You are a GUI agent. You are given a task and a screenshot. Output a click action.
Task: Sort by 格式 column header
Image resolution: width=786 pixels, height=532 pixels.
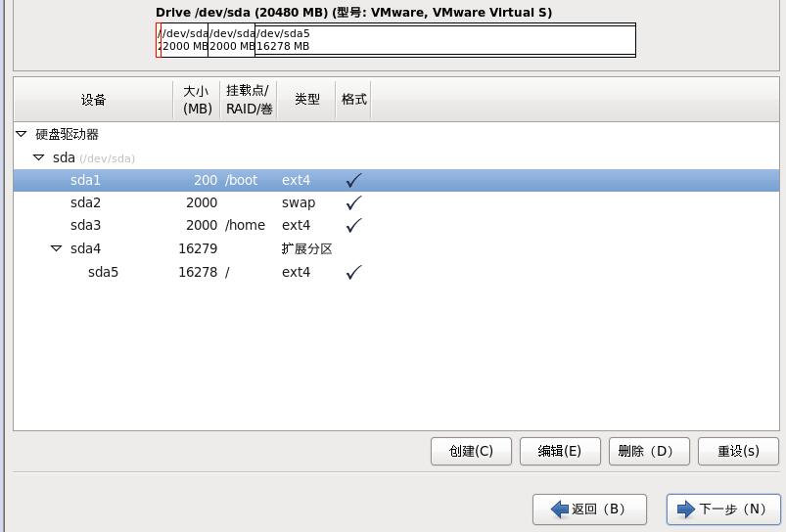(x=354, y=100)
